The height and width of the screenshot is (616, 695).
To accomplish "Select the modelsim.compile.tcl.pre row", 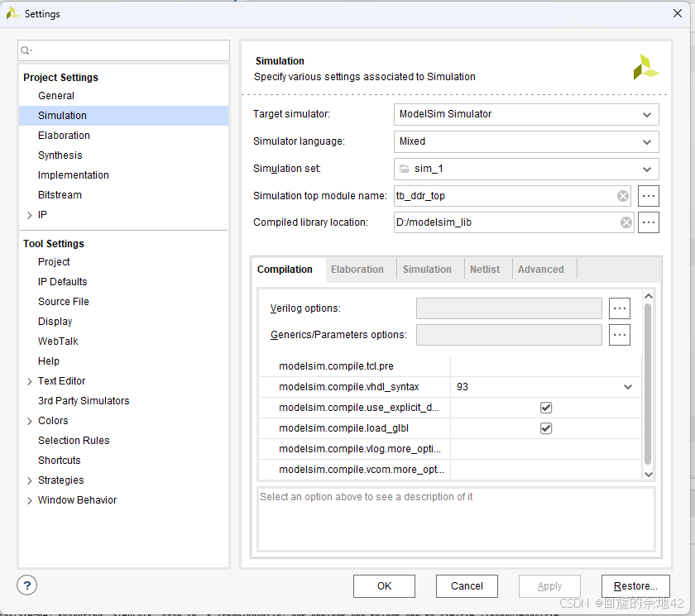I will 450,366.
